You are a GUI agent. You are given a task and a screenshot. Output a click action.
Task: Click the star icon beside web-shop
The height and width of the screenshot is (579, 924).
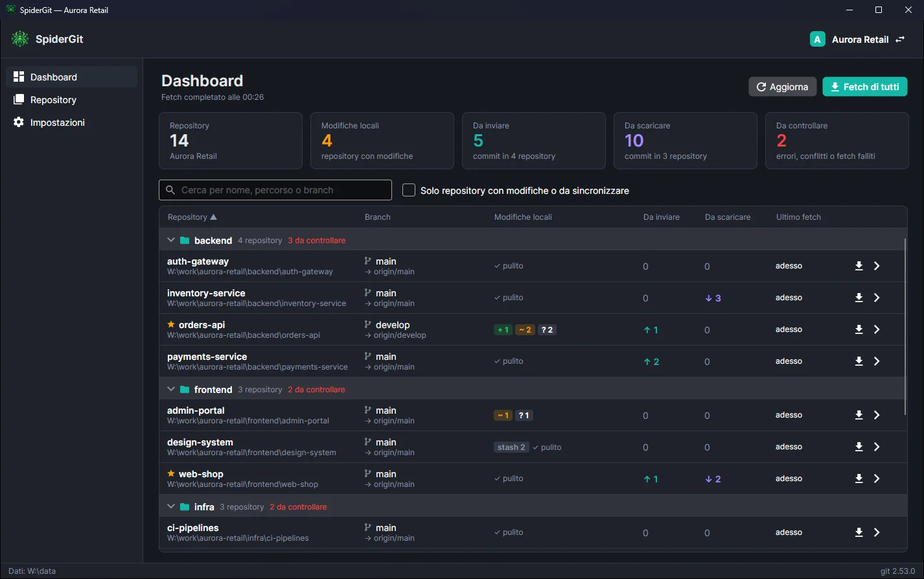click(x=171, y=473)
